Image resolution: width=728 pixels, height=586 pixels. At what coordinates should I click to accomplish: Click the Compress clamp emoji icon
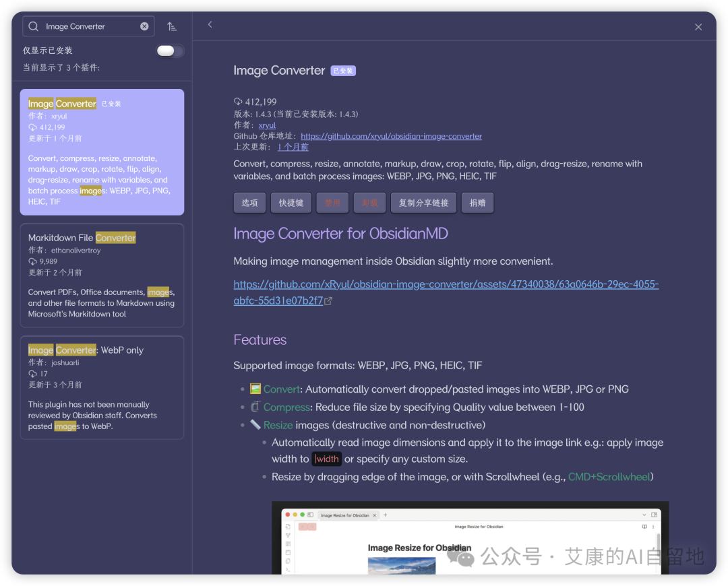tap(255, 407)
